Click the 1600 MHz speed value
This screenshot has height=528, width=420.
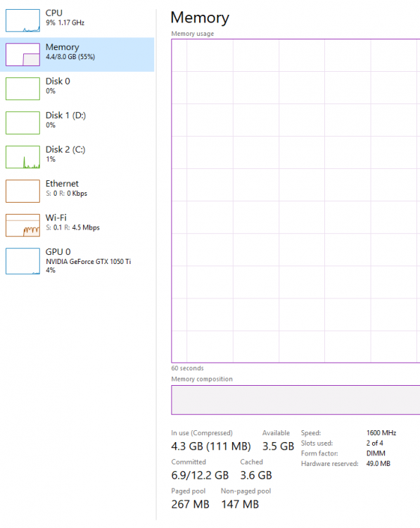click(x=381, y=433)
